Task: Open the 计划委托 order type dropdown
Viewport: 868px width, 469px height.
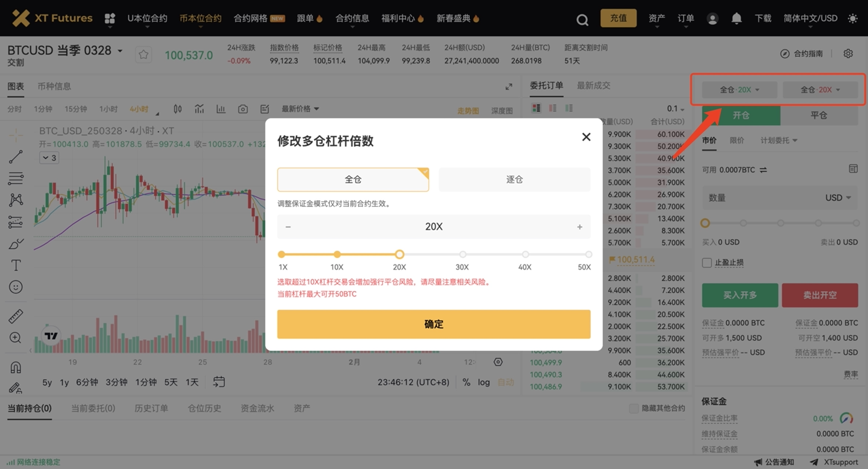Action: point(778,140)
